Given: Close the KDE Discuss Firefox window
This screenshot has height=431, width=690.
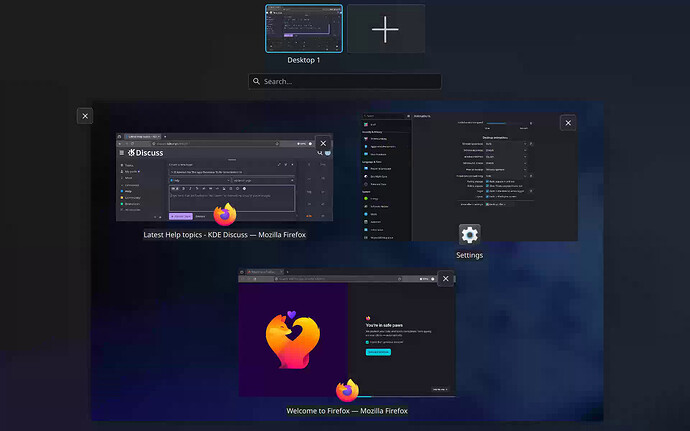Looking at the screenshot, I should pyautogui.click(x=323, y=144).
